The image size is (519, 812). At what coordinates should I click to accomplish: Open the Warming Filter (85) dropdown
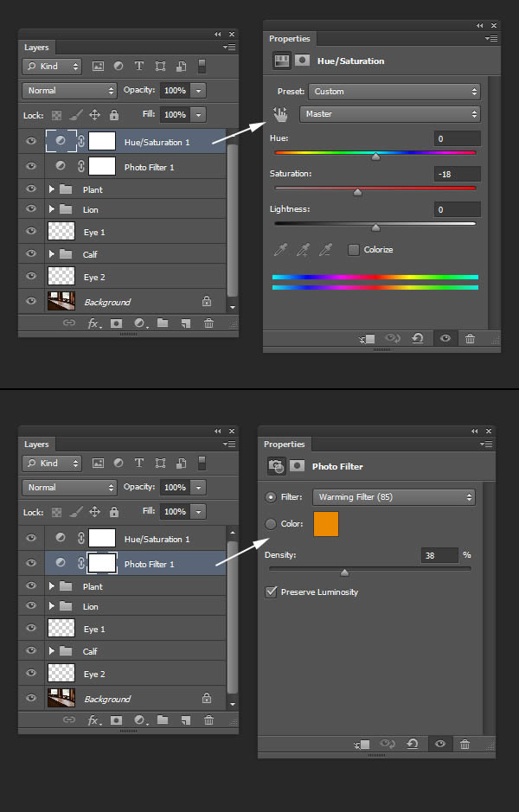tap(394, 497)
